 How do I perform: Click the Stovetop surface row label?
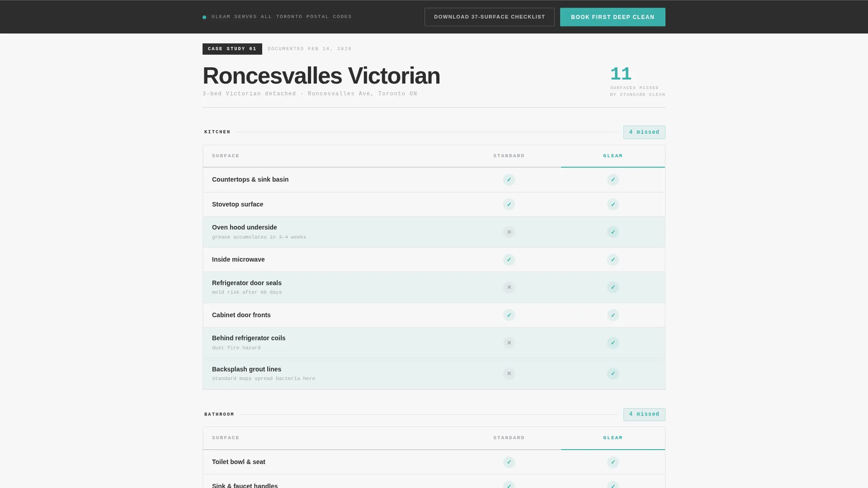pyautogui.click(x=237, y=204)
